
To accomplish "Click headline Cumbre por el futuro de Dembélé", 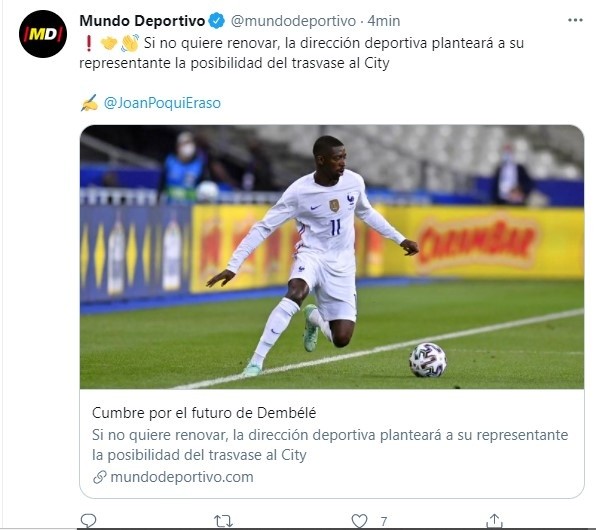I will point(204,413).
